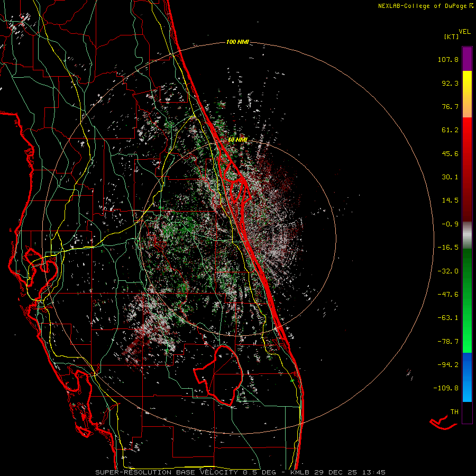Click the TH label on color scale

coord(454,412)
